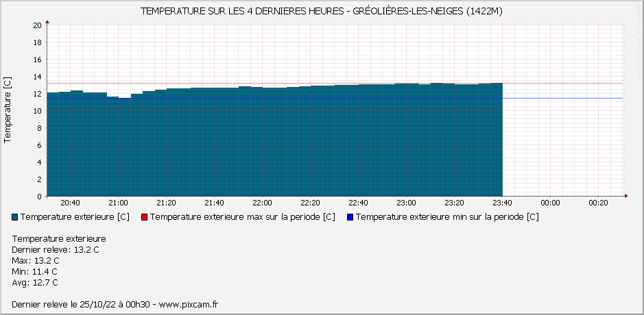Viewport: 644px width, 315px height.
Task: Click the 'Max: 13.2 C' statistic
Action: pos(36,261)
